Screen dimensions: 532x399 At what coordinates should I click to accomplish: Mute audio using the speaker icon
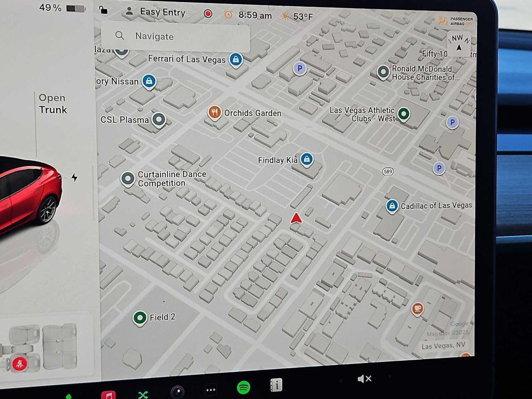(364, 379)
